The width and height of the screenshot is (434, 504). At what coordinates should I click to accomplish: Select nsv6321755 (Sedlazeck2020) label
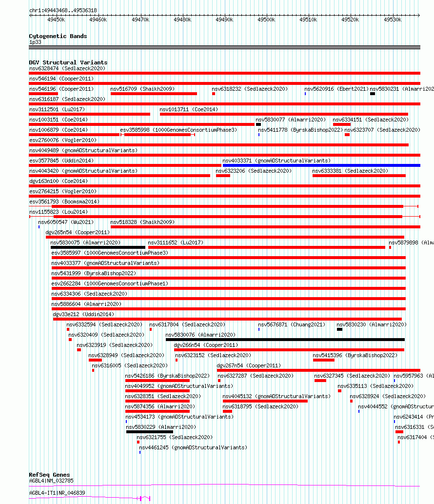175,439
